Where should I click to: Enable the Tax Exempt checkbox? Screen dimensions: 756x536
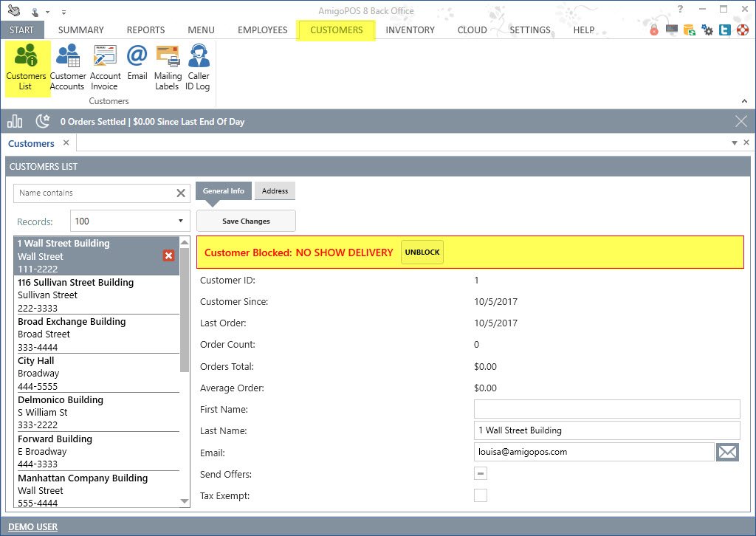click(481, 495)
